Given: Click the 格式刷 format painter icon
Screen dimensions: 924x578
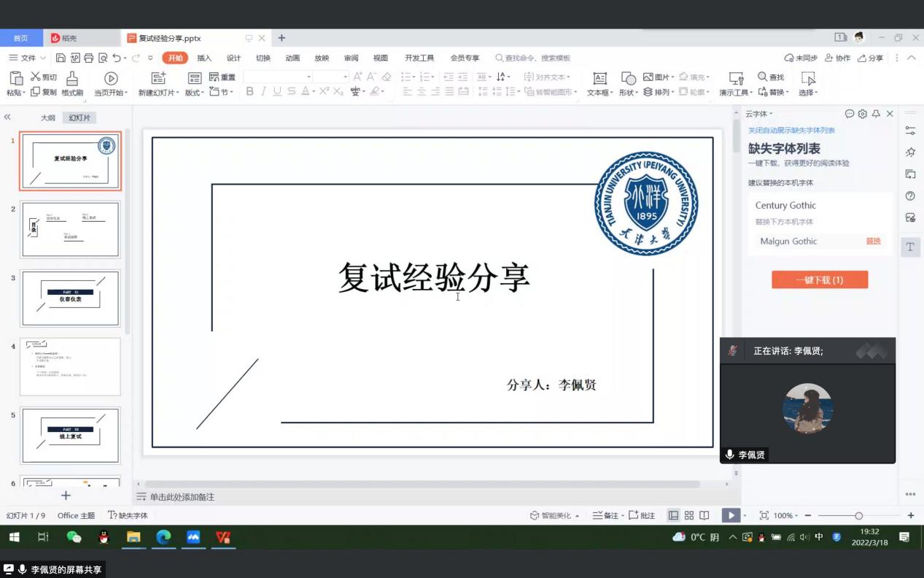Looking at the screenshot, I should 71,78.
